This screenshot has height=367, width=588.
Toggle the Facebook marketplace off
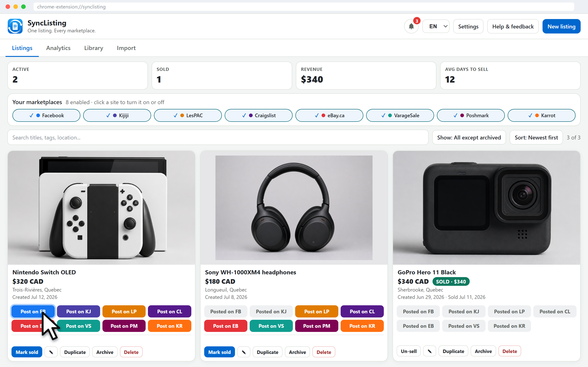[46, 115]
